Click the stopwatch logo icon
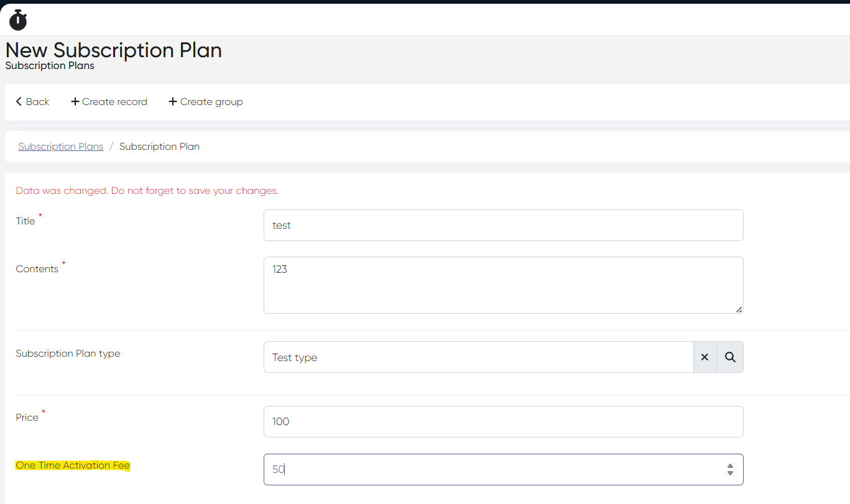The width and height of the screenshot is (850, 504). [18, 20]
